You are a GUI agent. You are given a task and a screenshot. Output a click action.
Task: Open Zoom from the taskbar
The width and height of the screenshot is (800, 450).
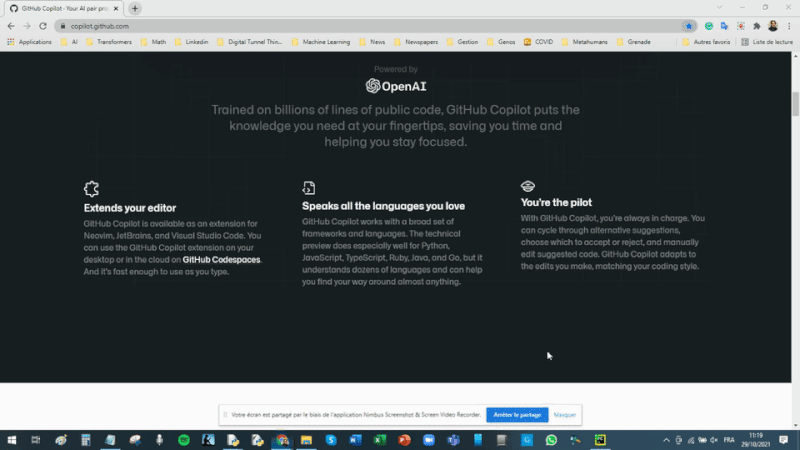point(429,440)
